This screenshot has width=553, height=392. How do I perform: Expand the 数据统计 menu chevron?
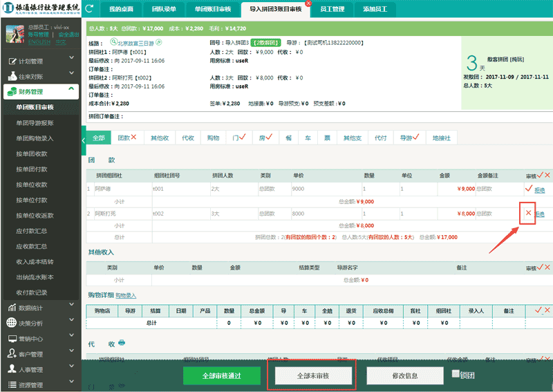tap(72, 304)
